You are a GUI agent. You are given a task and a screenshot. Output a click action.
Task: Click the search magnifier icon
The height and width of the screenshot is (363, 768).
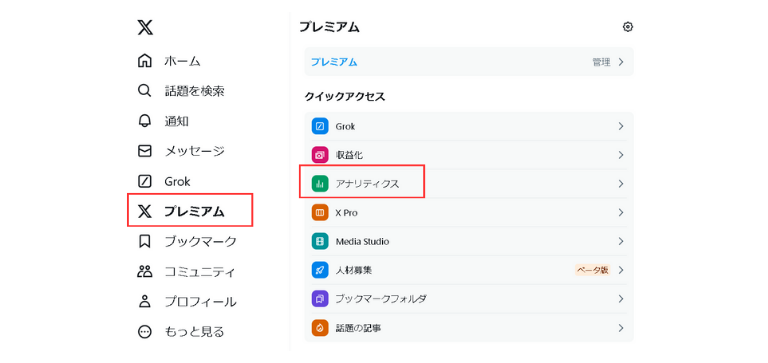click(x=144, y=91)
